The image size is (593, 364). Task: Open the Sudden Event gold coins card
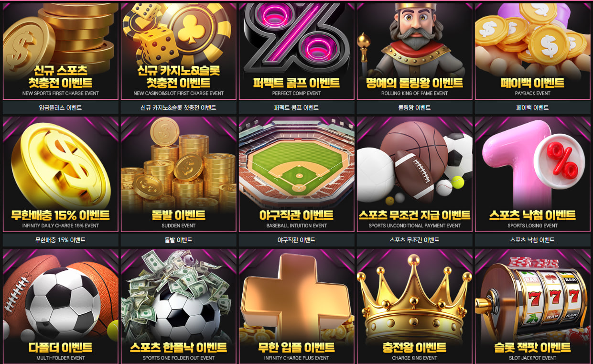point(179,174)
